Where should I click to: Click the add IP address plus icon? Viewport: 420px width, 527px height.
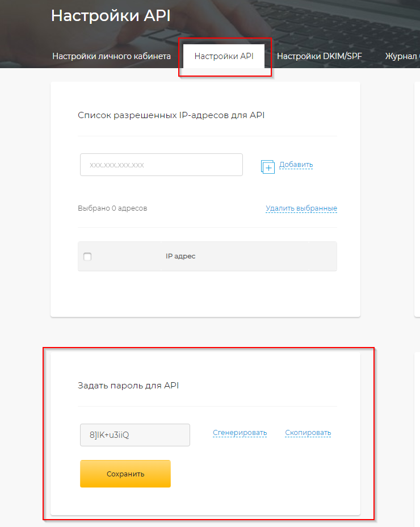[267, 166]
